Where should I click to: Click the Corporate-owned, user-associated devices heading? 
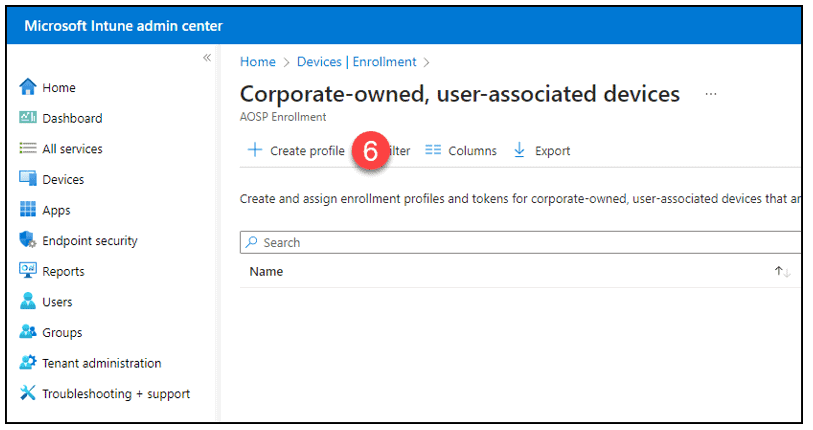[460, 94]
